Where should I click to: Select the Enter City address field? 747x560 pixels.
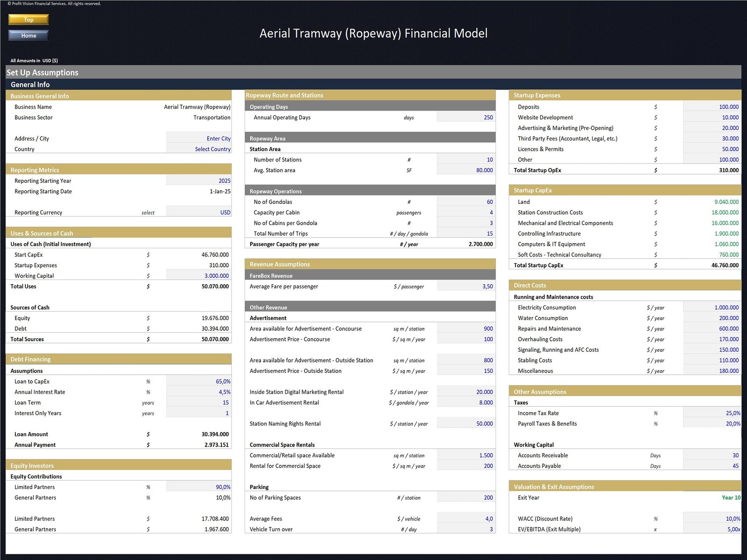point(199,139)
